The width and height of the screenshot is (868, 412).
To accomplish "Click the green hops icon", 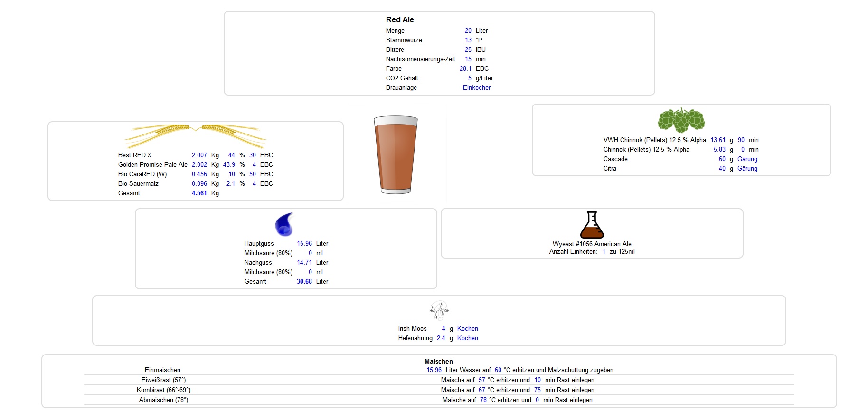I will (681, 120).
